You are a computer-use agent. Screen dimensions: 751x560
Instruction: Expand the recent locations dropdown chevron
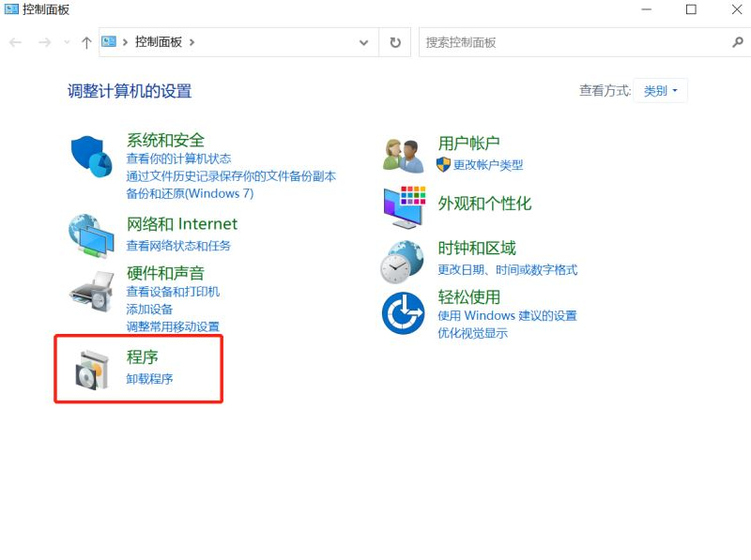pos(66,42)
